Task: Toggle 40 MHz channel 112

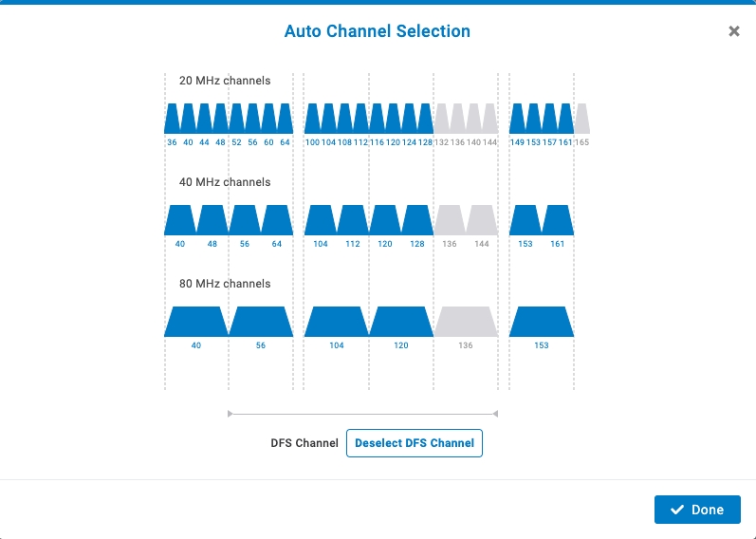Action: [353, 220]
